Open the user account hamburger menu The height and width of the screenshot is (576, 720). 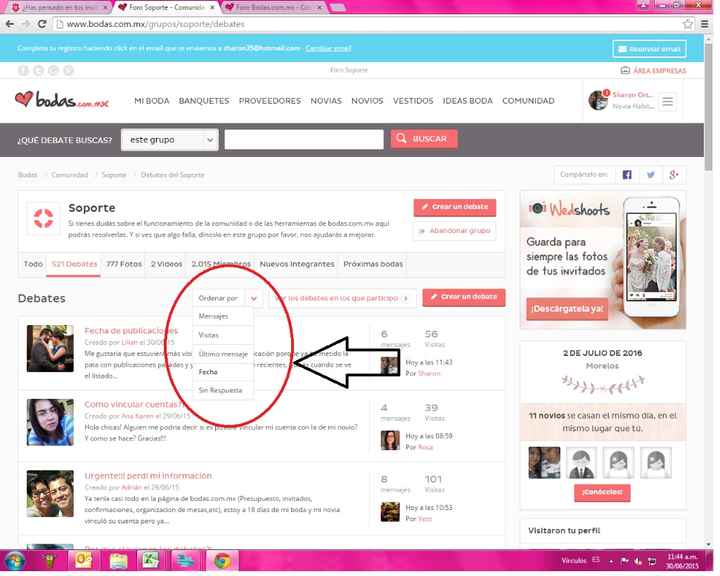click(668, 101)
